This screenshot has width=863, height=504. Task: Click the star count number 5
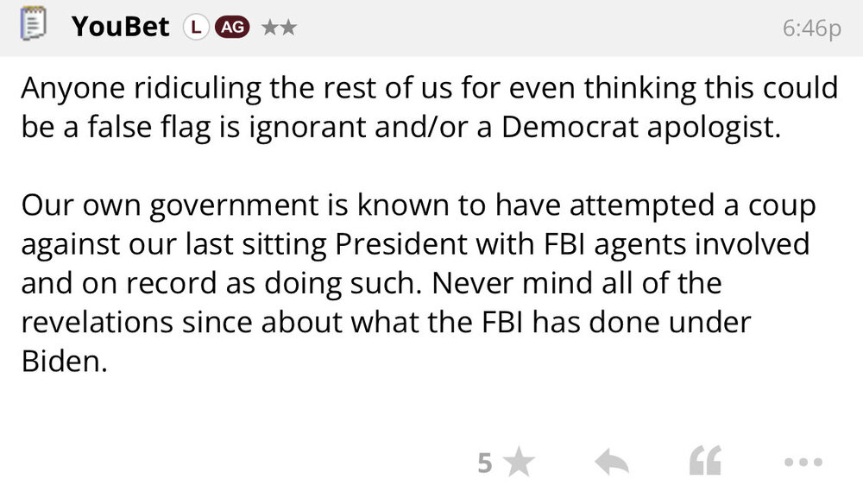pyautogui.click(x=485, y=463)
